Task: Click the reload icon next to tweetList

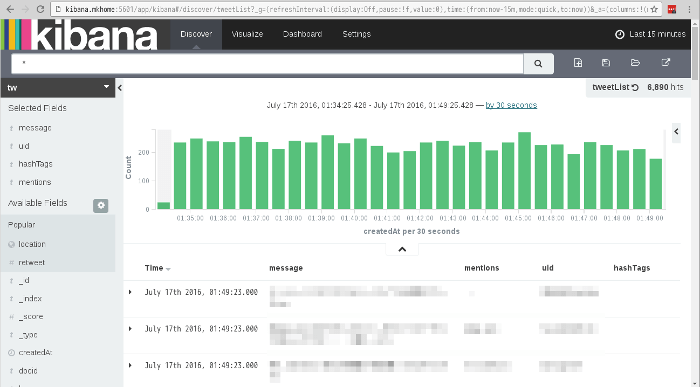Action: coord(635,87)
